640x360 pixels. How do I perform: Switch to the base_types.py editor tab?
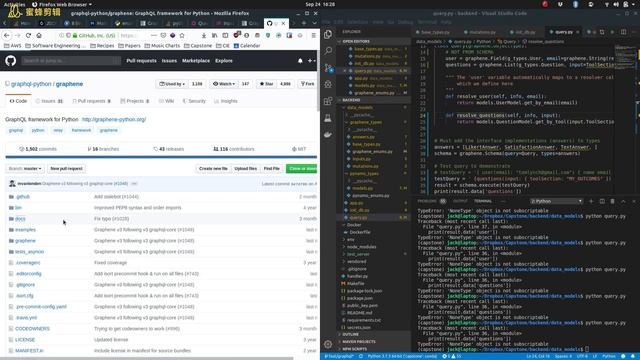(435, 32)
